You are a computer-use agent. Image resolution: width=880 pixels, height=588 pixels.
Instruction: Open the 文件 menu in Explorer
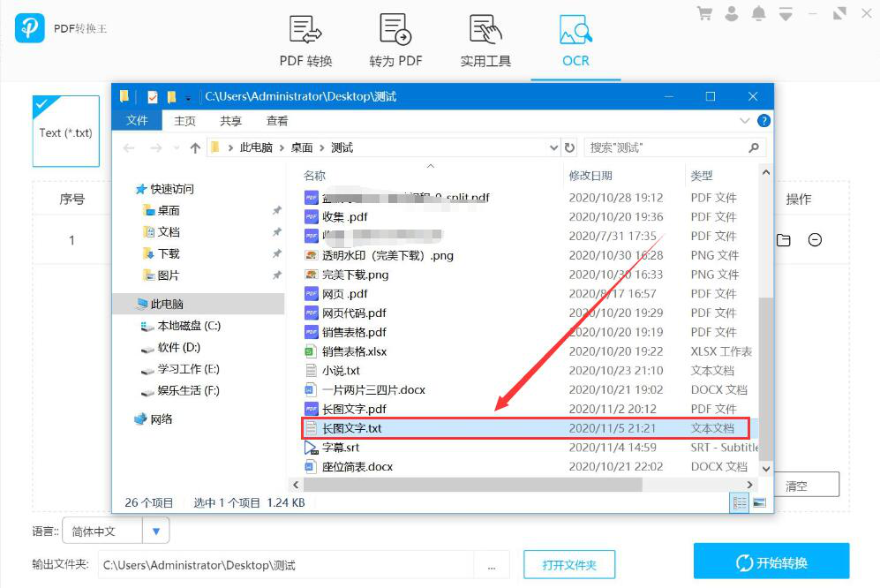pyautogui.click(x=137, y=121)
